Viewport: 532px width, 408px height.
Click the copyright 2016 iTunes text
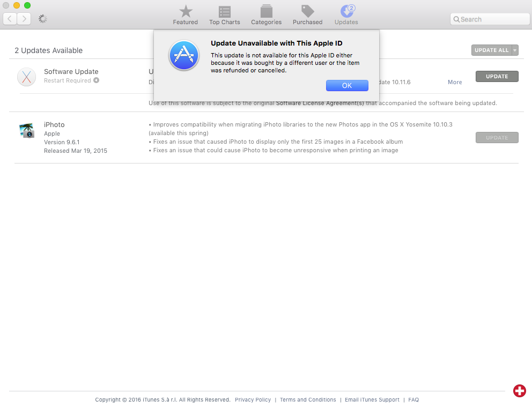[x=162, y=400]
